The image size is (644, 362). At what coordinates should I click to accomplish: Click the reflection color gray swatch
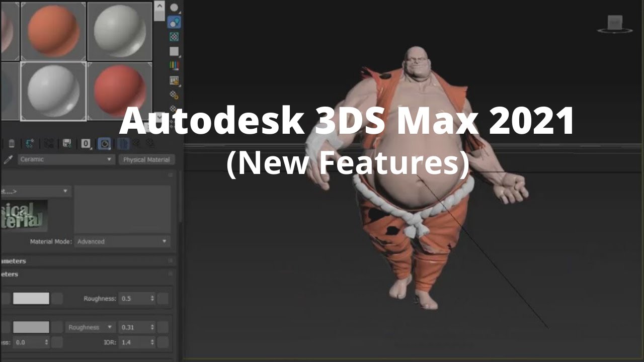[x=31, y=327]
